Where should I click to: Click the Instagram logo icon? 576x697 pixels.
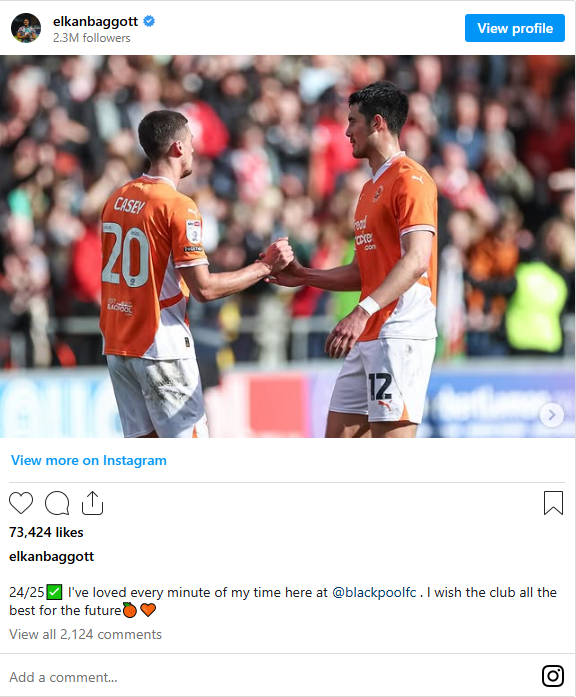[553, 676]
